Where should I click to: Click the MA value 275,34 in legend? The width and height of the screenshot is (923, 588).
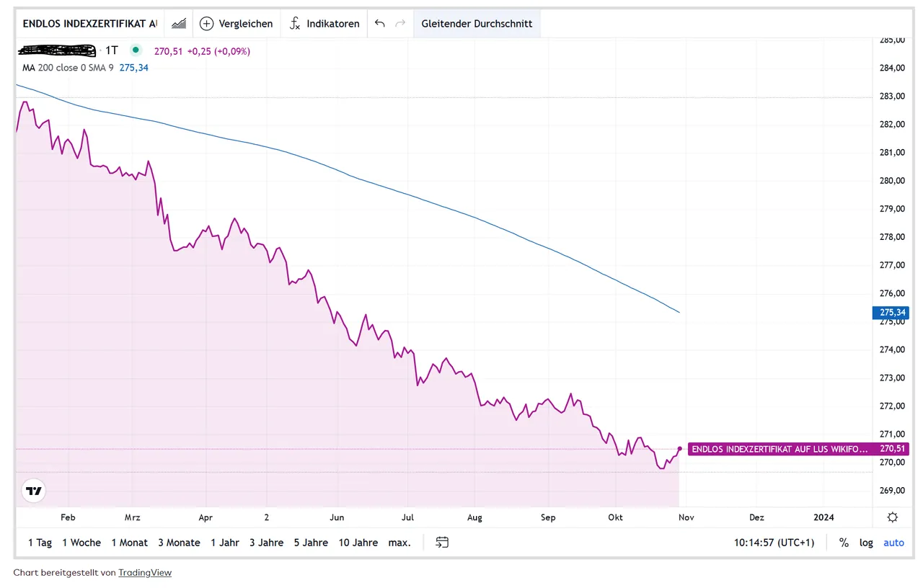pyautogui.click(x=134, y=68)
